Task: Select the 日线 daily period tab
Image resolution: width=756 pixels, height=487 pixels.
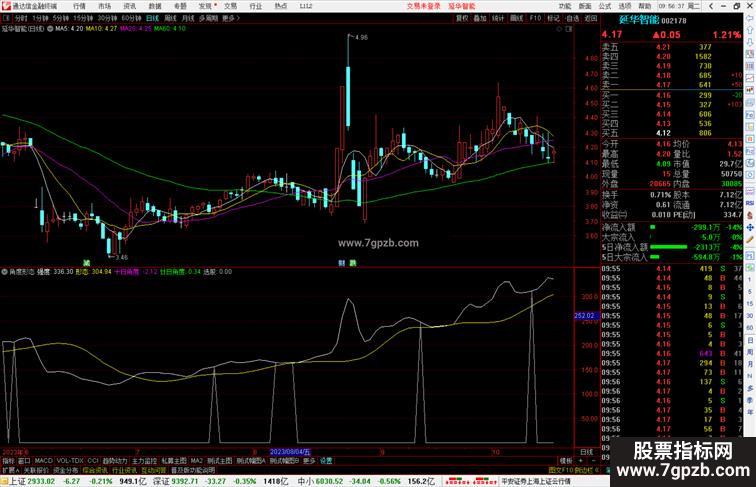Action: coord(152,18)
